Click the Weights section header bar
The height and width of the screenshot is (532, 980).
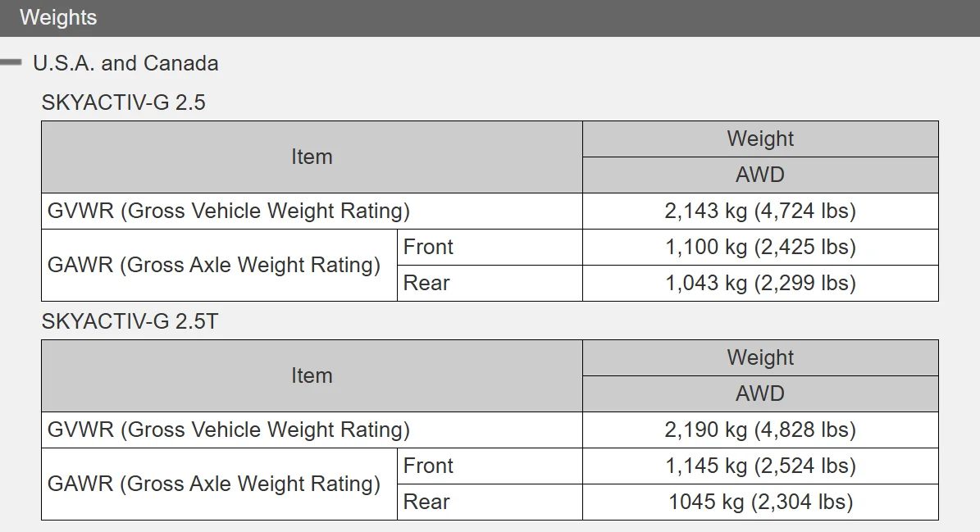pyautogui.click(x=490, y=17)
